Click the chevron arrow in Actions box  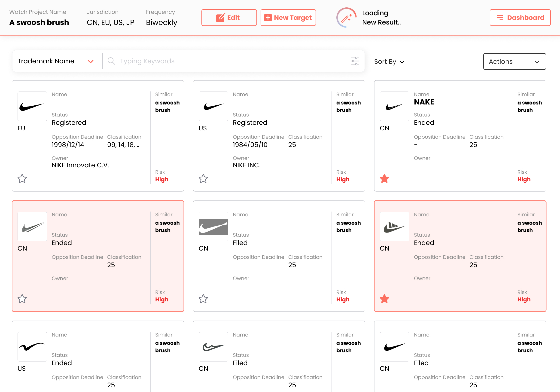tap(537, 62)
